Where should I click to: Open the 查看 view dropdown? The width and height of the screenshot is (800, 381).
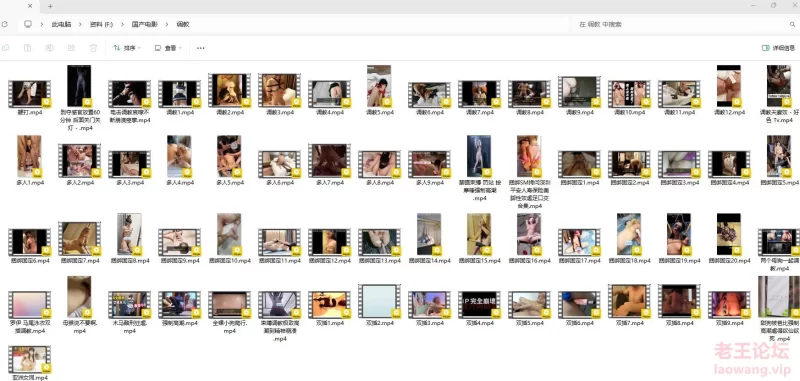[x=168, y=48]
